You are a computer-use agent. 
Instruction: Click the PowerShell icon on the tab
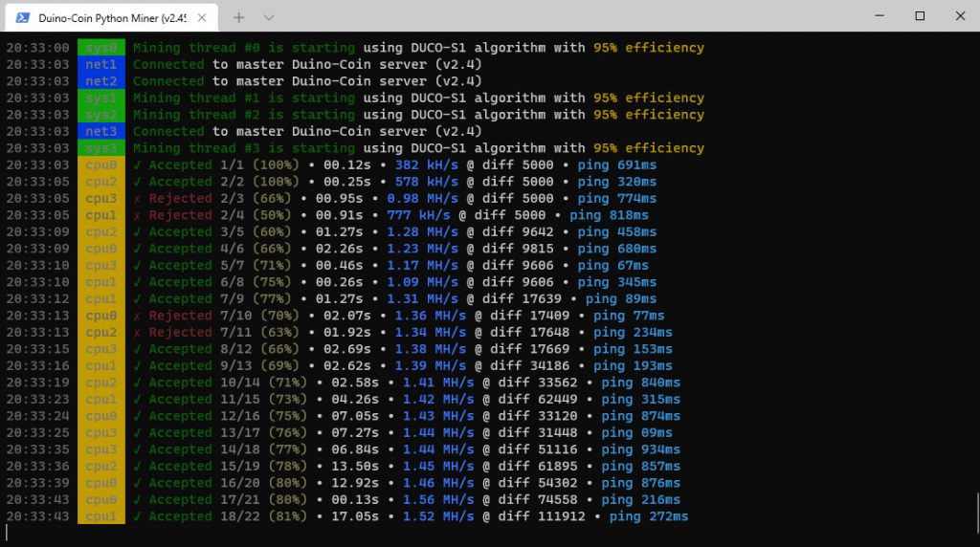23,17
